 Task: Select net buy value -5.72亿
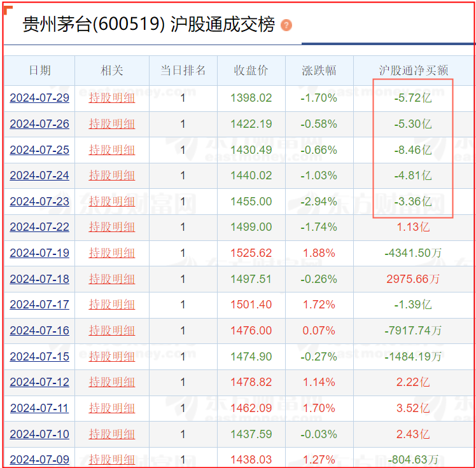(413, 98)
